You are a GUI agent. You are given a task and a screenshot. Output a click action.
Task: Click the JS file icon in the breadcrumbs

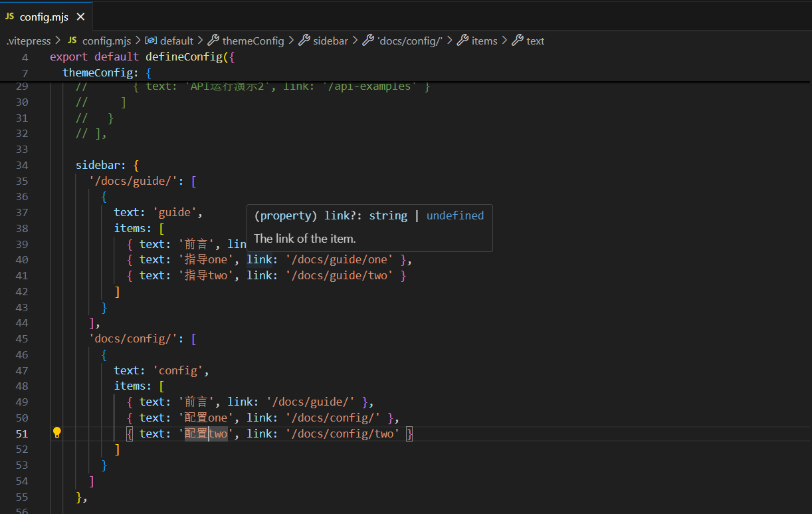[72, 41]
